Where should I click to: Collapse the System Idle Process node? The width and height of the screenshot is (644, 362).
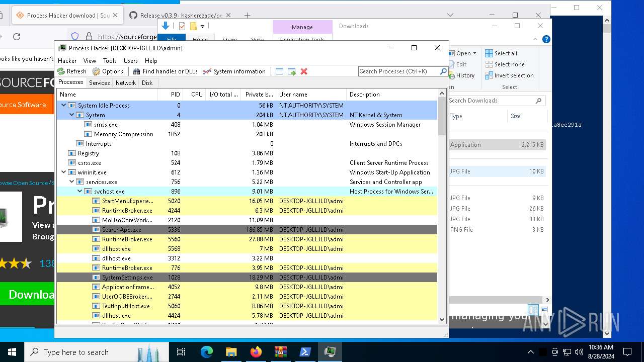point(64,106)
